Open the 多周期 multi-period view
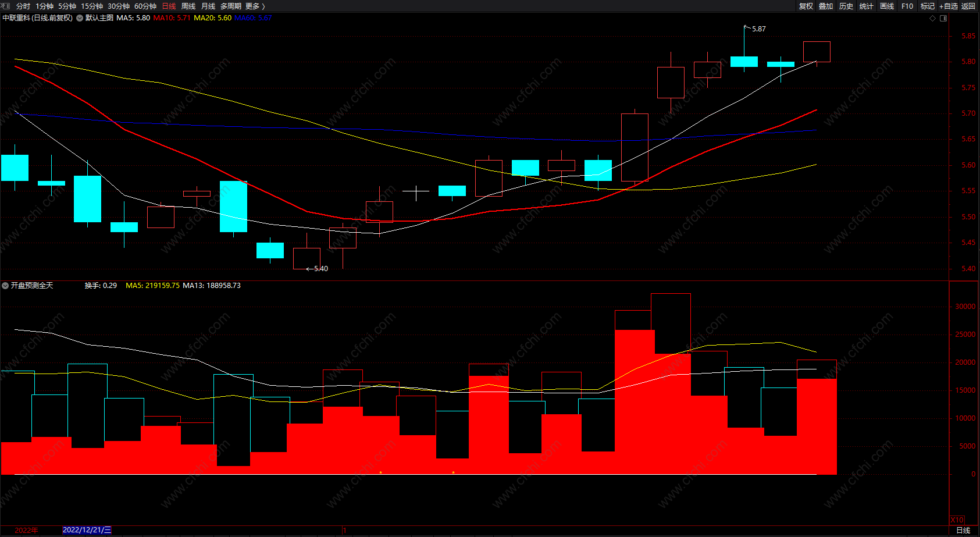This screenshot has height=537, width=980. pos(231,6)
